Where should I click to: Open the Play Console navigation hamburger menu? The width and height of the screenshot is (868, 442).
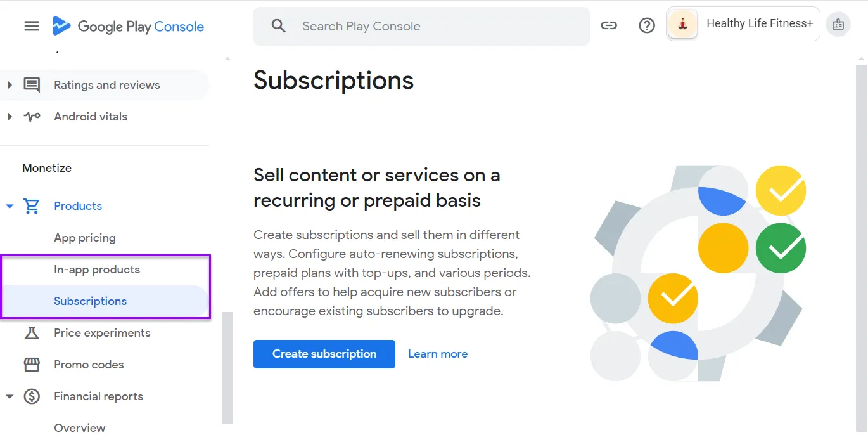31,25
